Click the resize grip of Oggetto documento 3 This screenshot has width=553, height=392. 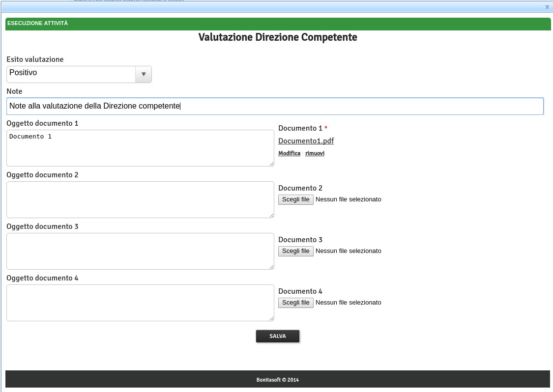pos(271,267)
